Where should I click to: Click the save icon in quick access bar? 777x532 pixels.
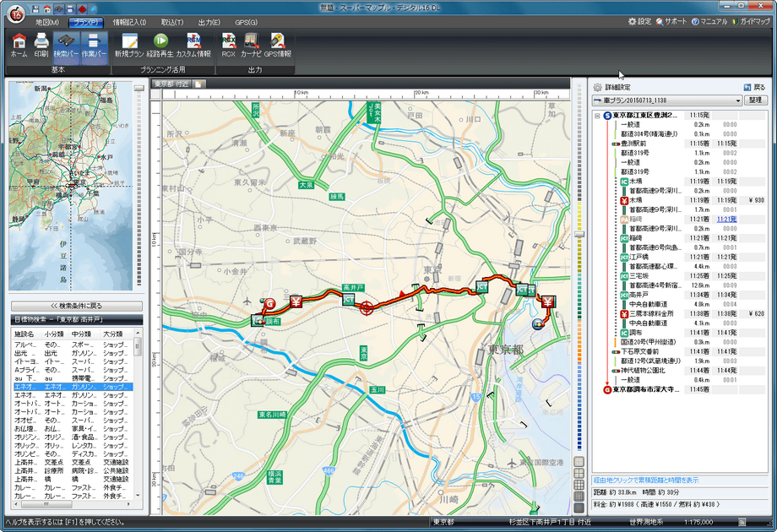coord(35,9)
